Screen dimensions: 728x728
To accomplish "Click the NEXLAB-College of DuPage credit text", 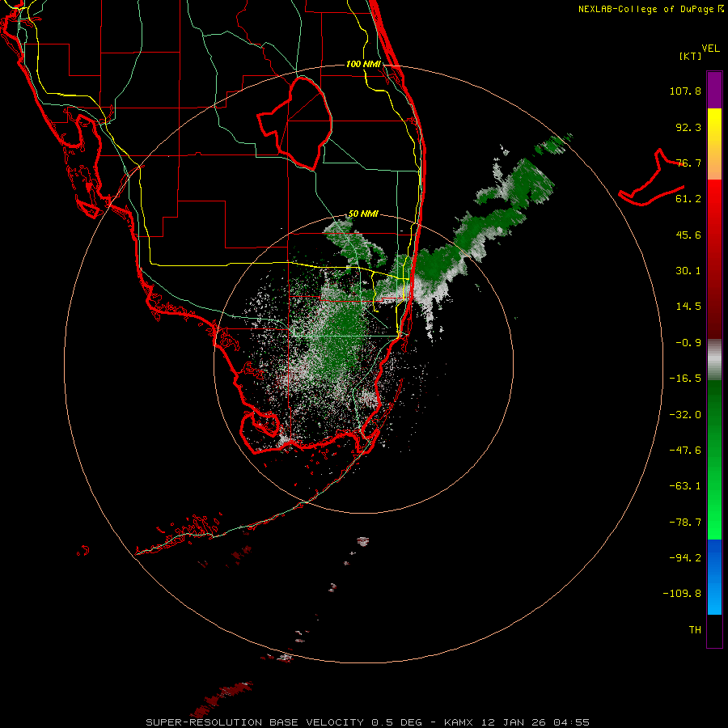I will point(651,9).
